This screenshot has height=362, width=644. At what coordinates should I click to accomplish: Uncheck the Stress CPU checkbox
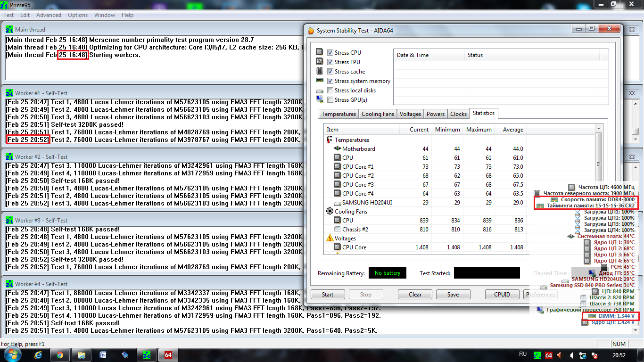[330, 53]
